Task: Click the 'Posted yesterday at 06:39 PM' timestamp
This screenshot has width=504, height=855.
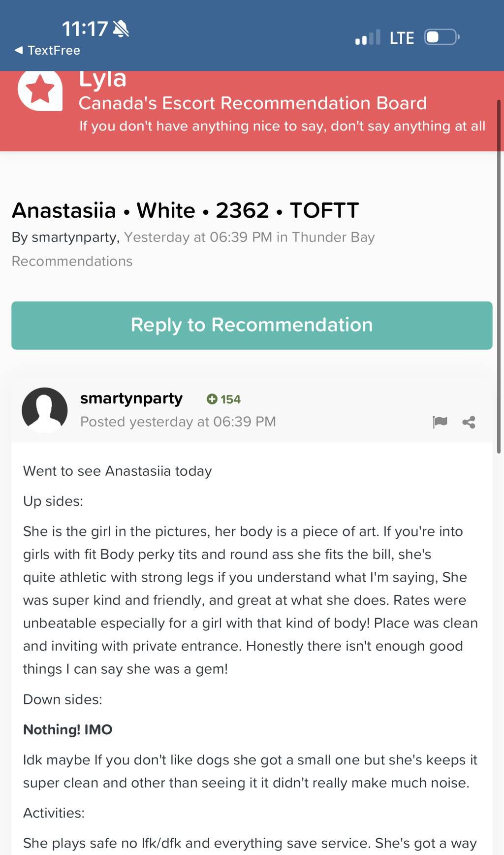Action: 178,422
